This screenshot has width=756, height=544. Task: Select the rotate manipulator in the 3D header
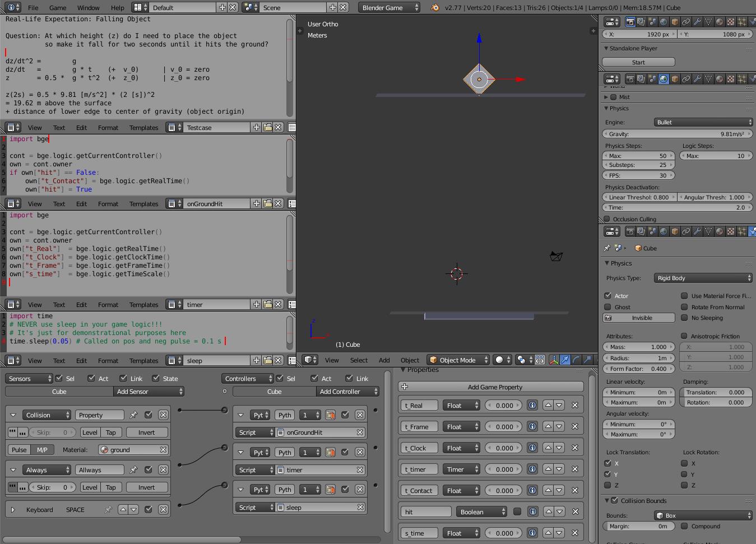576,360
